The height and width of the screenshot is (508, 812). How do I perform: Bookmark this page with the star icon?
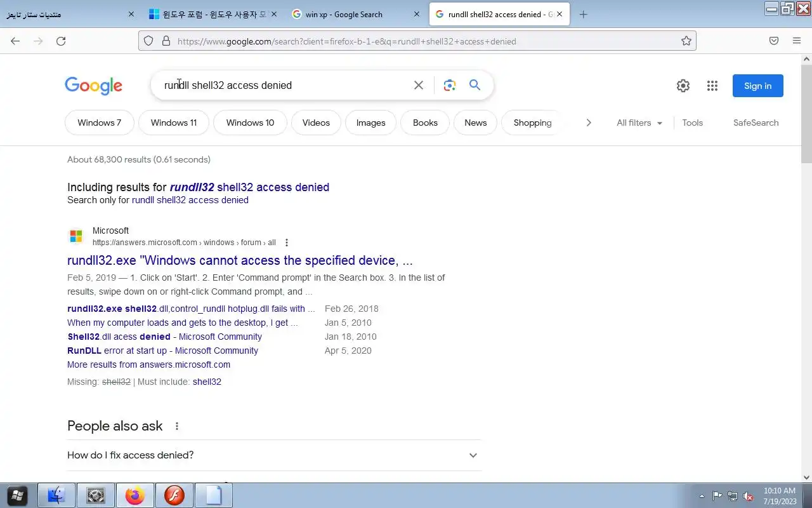686,41
